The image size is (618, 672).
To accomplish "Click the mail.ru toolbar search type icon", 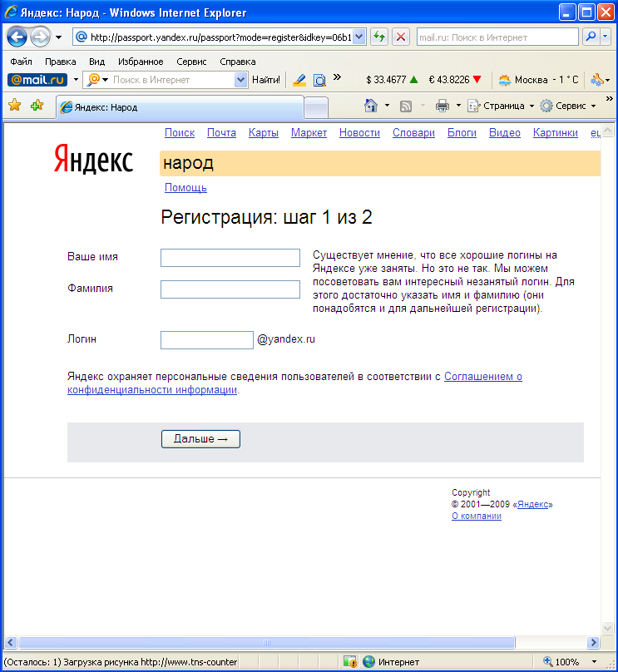I will [93, 80].
